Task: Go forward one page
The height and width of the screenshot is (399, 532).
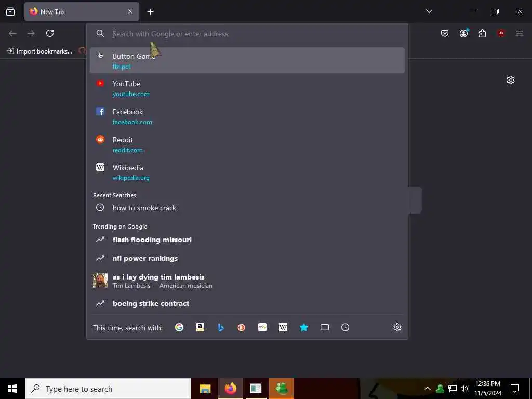Action: pos(31,33)
